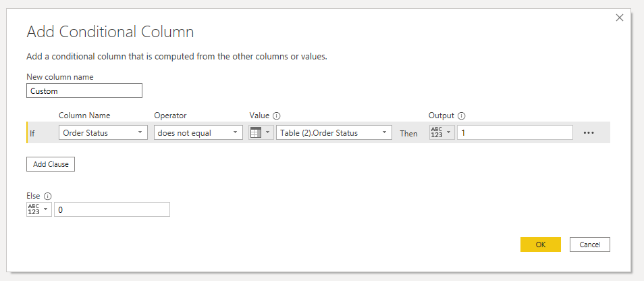Open the Else ABC123 type selector
644x281 pixels.
tap(39, 209)
